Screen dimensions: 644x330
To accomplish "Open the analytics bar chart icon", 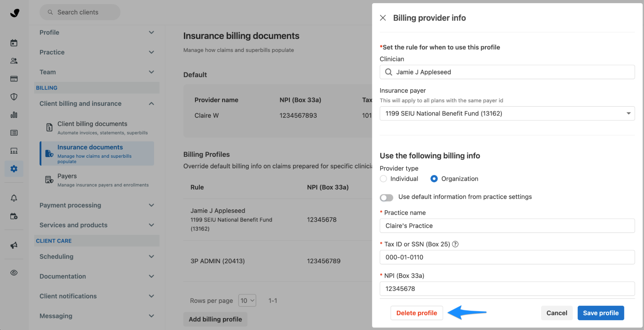I will click(x=14, y=115).
